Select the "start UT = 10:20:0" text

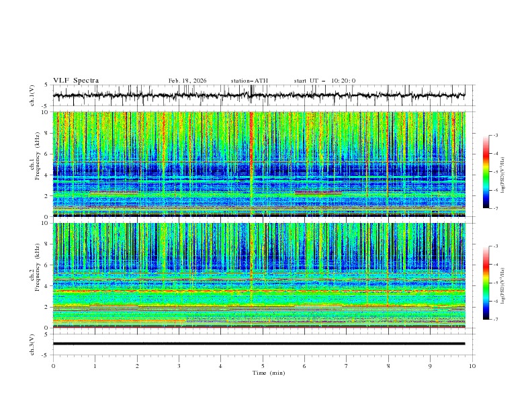[x=324, y=81]
